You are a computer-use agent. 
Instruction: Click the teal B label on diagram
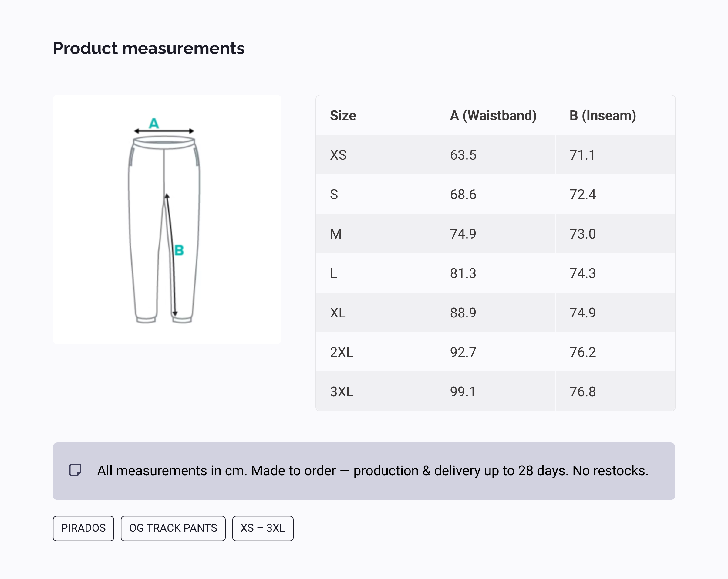pyautogui.click(x=179, y=250)
